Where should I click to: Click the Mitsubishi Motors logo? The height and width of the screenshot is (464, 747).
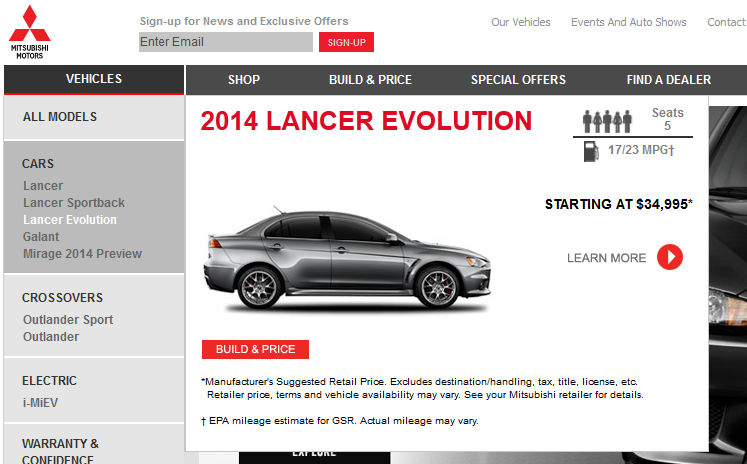pyautogui.click(x=30, y=32)
